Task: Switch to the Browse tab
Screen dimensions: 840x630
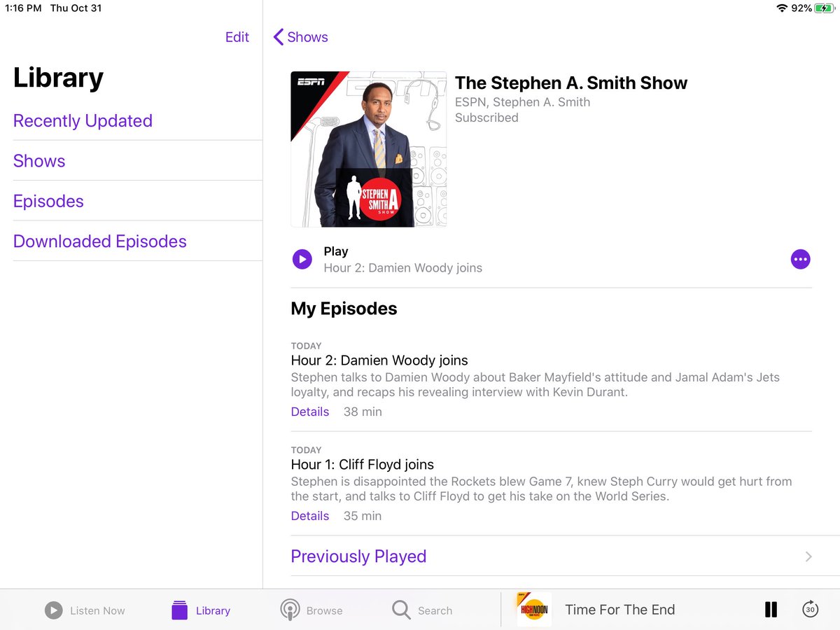Action: point(311,610)
